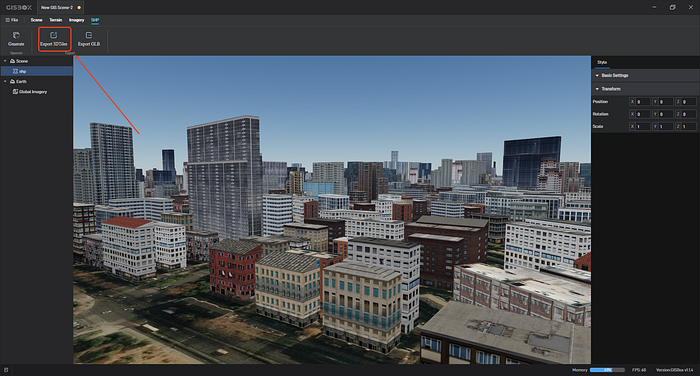This screenshot has height=376, width=700.
Task: Click the Export GLB icon
Action: [x=89, y=35]
